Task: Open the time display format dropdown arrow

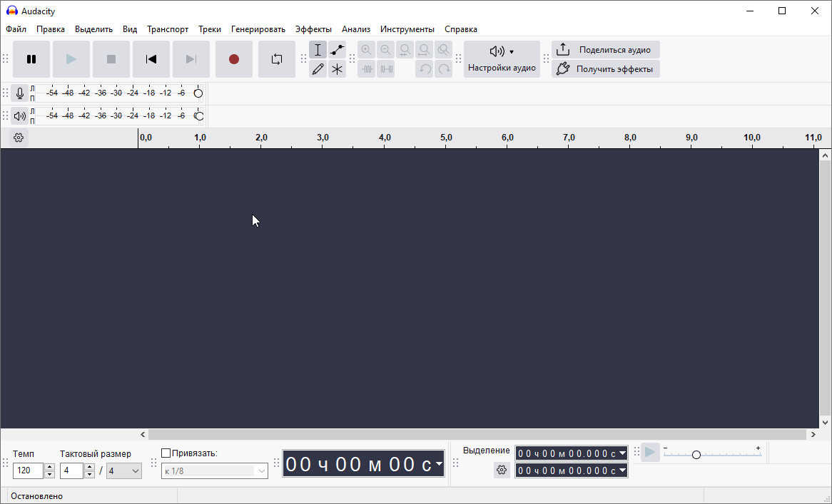Action: [x=438, y=465]
